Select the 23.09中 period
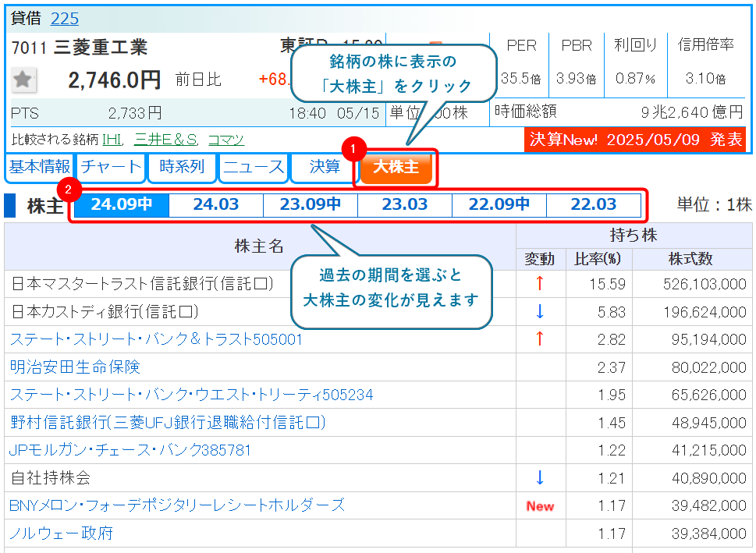 tap(311, 205)
